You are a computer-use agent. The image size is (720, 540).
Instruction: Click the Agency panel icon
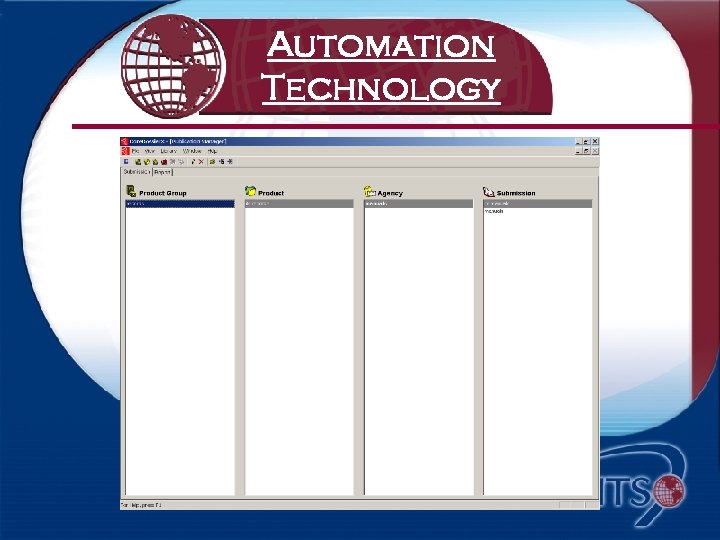[x=370, y=191]
